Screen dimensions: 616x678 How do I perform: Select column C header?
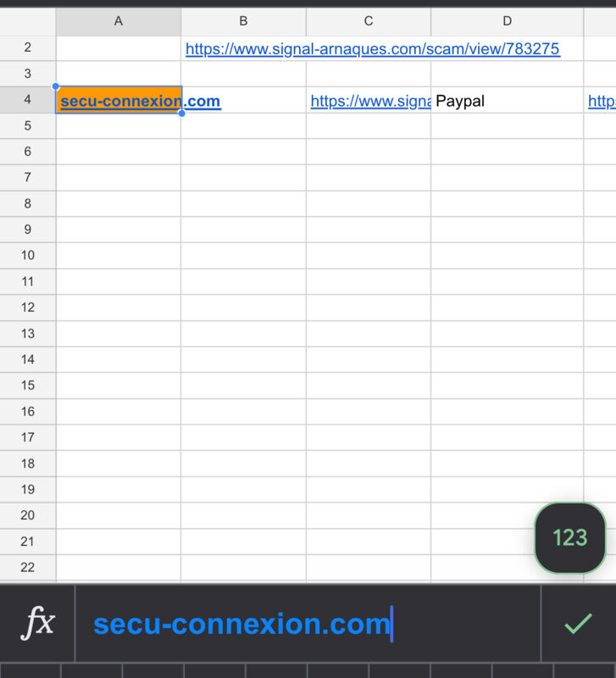369,20
